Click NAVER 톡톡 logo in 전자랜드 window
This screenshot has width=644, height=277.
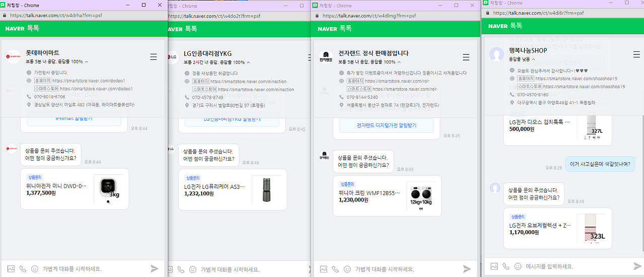point(335,29)
